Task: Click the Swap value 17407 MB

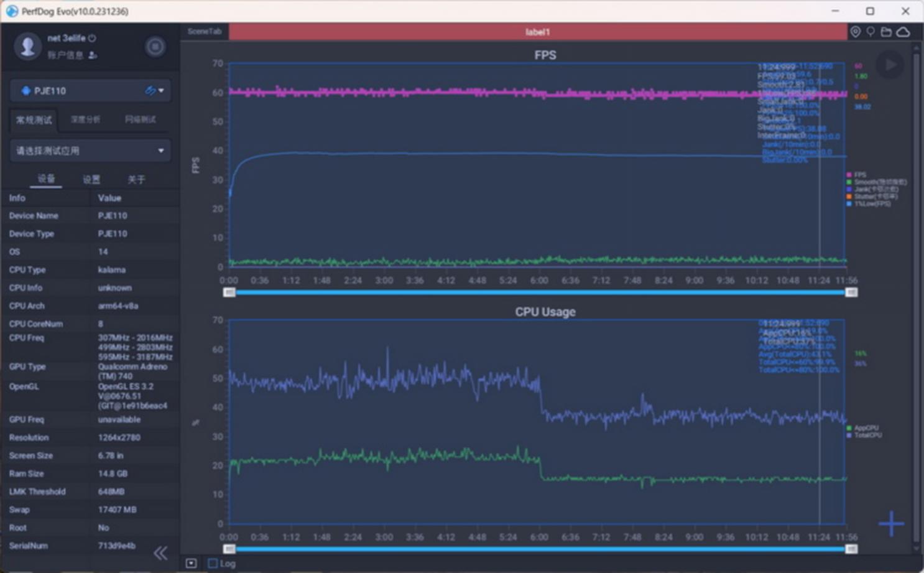Action: point(117,510)
